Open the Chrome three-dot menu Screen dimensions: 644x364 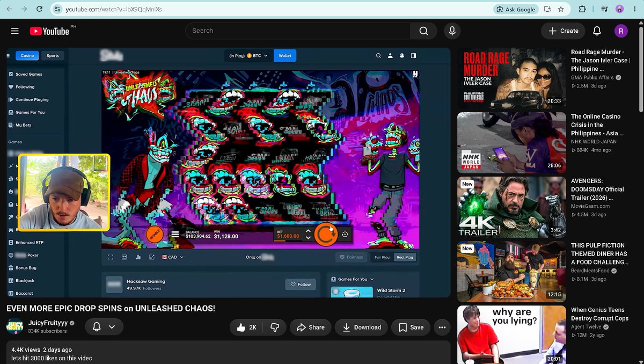[x=635, y=9]
